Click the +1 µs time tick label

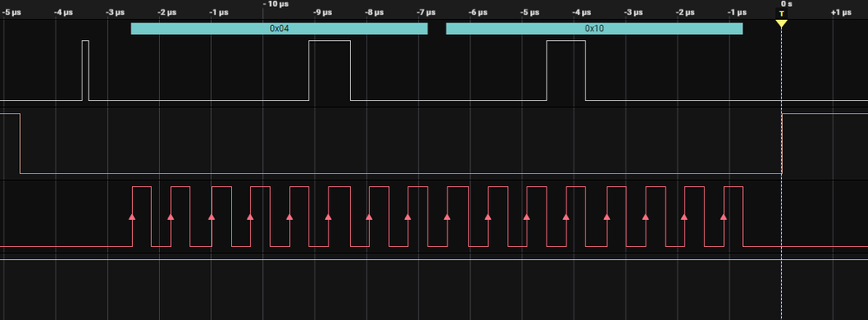(841, 13)
